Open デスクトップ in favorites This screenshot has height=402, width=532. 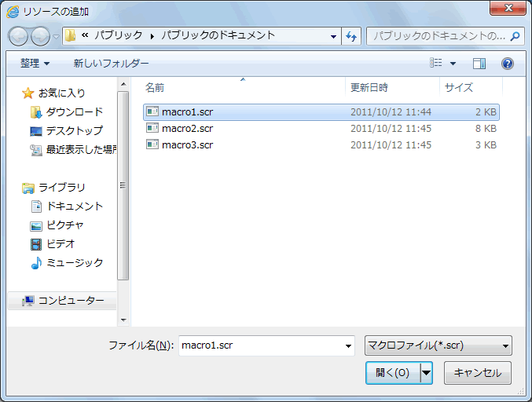[75, 130]
